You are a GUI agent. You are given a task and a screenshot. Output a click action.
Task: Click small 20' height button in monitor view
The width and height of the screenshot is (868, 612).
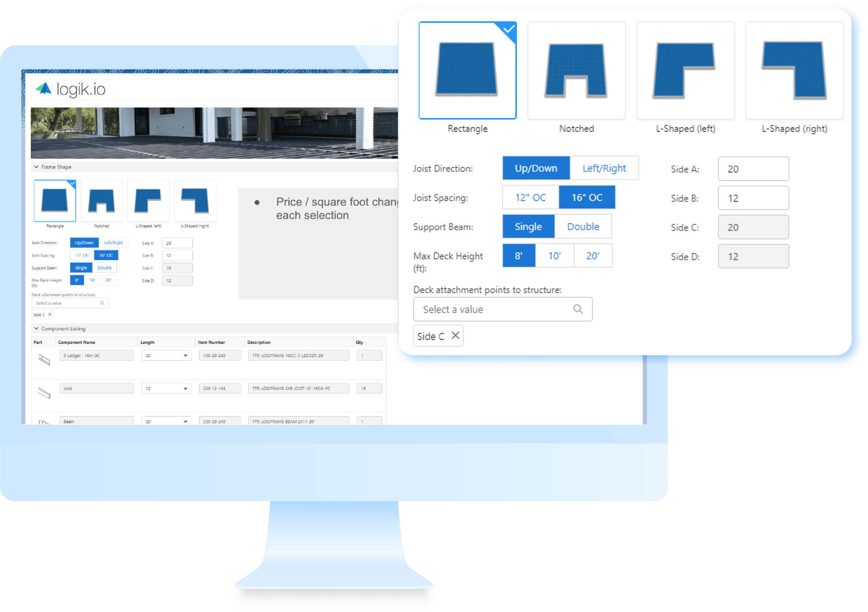(108, 280)
